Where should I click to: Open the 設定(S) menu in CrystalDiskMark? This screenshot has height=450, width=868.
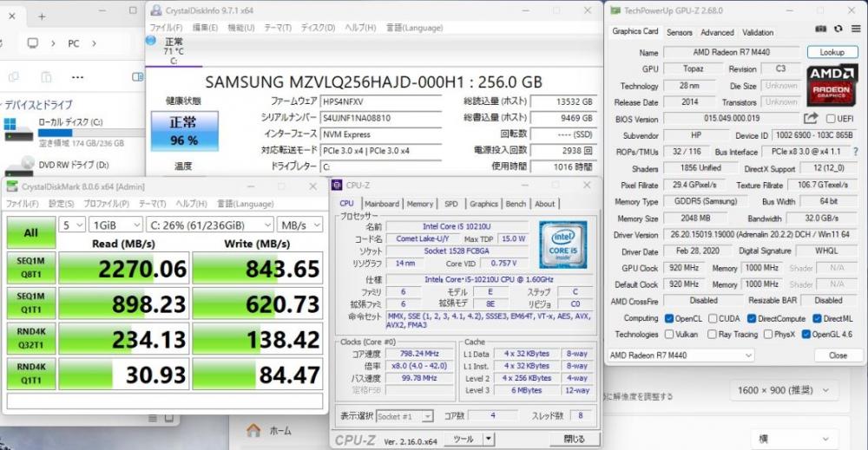[61, 204]
